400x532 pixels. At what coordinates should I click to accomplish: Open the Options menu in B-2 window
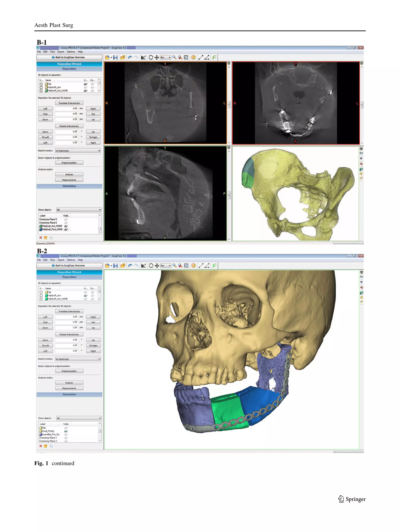click(x=71, y=260)
